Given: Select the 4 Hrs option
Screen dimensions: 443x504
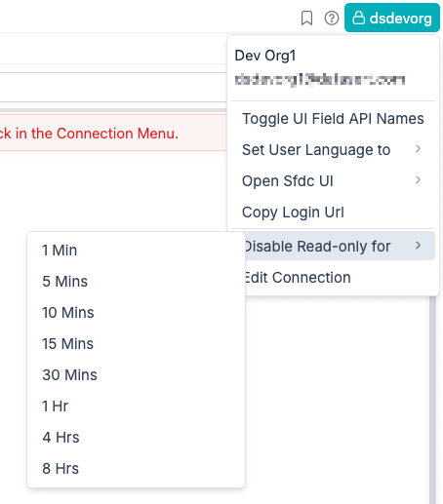Looking at the screenshot, I should [x=136, y=438].
